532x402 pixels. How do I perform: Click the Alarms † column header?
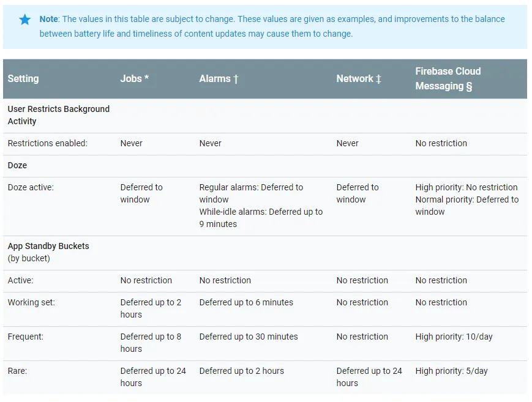[x=219, y=79]
